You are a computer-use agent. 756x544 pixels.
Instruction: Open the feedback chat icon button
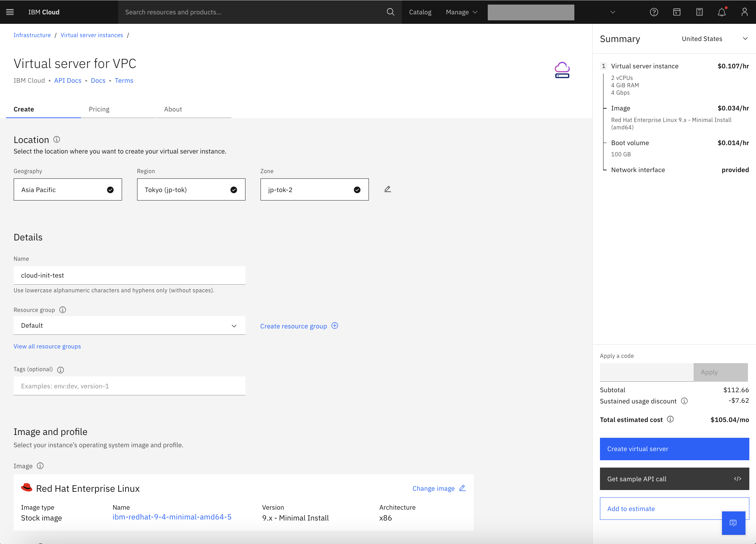[x=733, y=523]
